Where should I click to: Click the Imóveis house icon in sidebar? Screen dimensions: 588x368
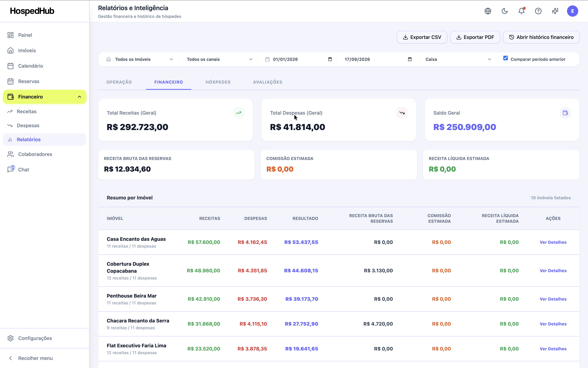click(10, 50)
